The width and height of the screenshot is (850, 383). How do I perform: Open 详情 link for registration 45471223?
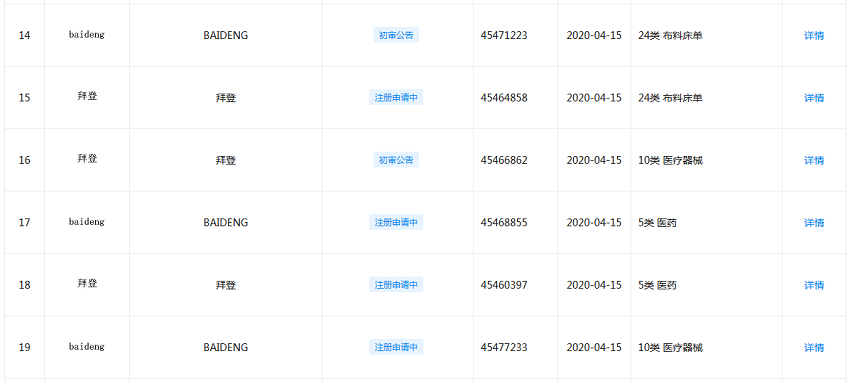click(x=814, y=36)
